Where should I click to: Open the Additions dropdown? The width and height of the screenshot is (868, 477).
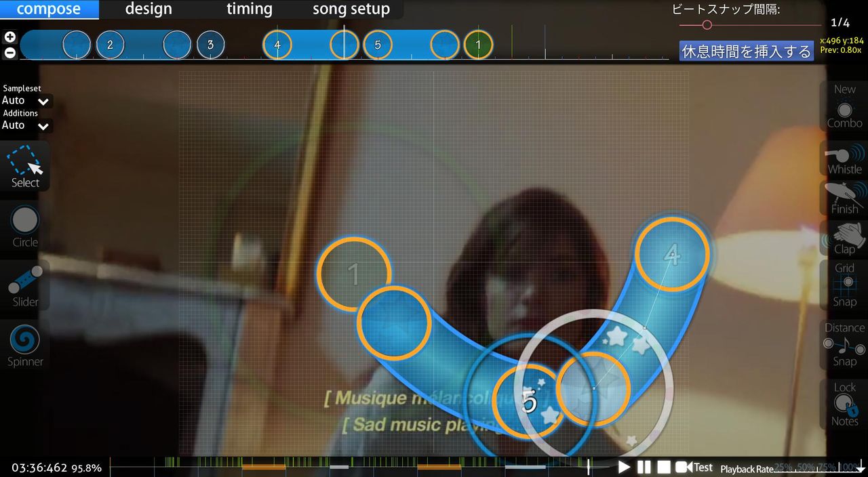click(26, 126)
